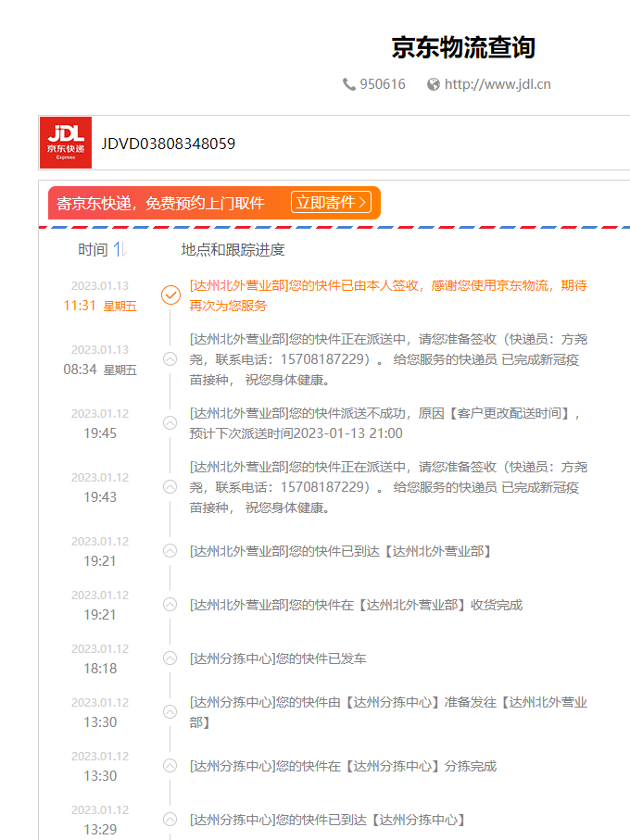Image resolution: width=630 pixels, height=840 pixels.
Task: Open the http://www.jdl.cn link
Action: tap(498, 84)
